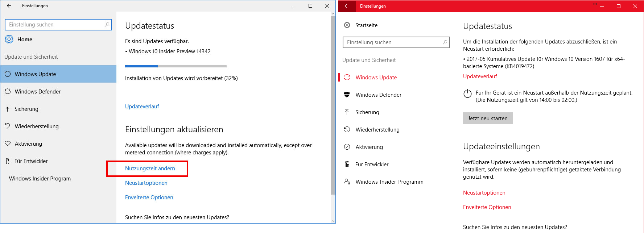Click the Einstellung suchen field in the left window
The image size is (644, 233).
(x=58, y=25)
